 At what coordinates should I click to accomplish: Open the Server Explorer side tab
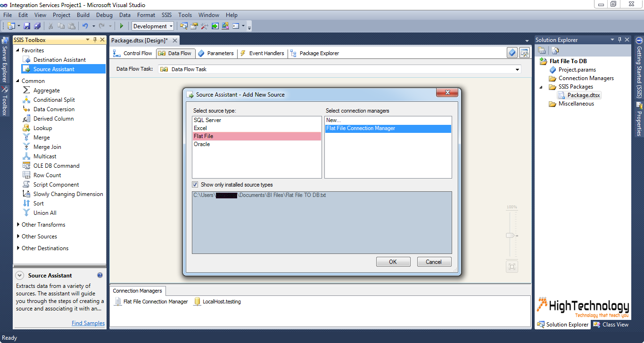pyautogui.click(x=4, y=60)
